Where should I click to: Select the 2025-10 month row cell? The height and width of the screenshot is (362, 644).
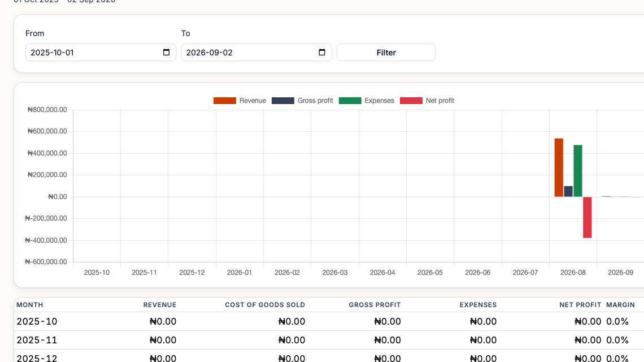tap(37, 321)
